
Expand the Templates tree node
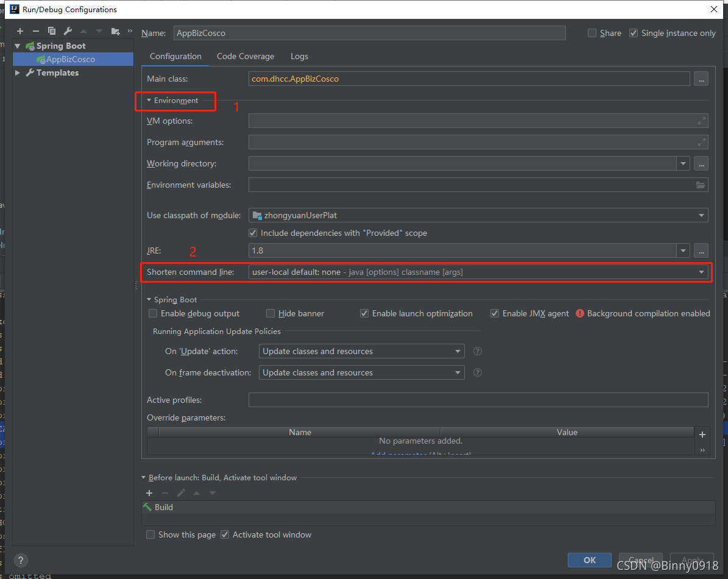point(18,73)
